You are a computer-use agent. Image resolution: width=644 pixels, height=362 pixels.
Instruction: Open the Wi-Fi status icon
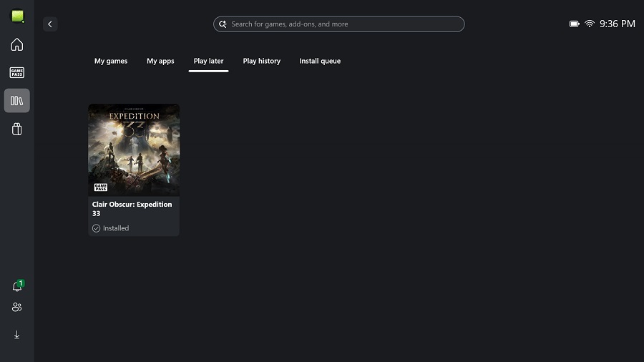pos(590,24)
